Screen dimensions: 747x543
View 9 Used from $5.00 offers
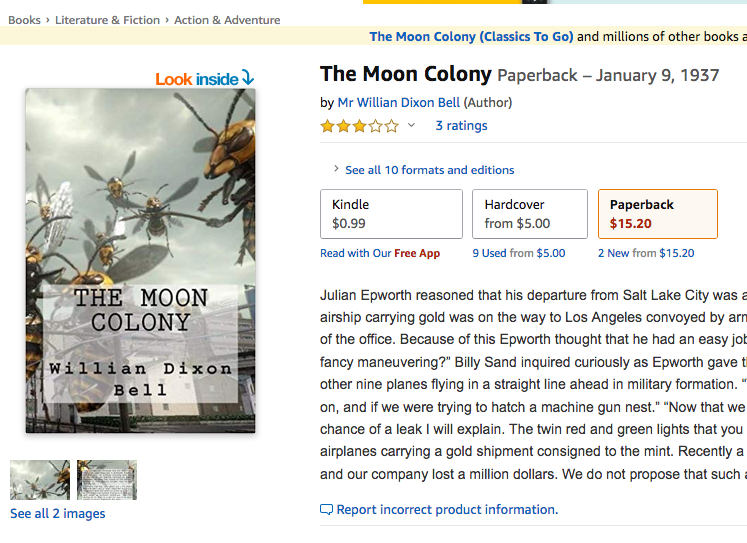point(518,253)
